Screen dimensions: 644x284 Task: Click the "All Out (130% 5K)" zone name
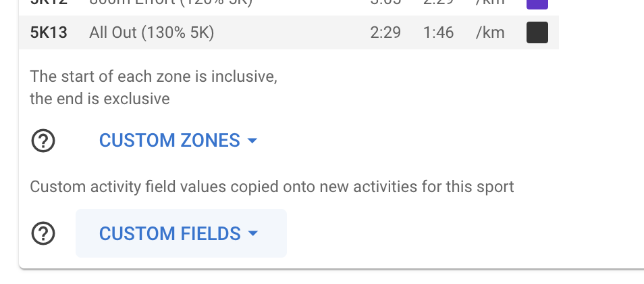[151, 32]
